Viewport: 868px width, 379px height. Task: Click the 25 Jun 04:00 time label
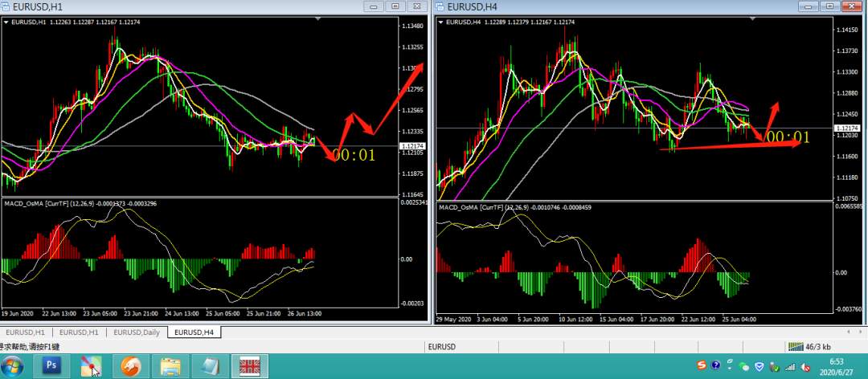tap(739, 320)
